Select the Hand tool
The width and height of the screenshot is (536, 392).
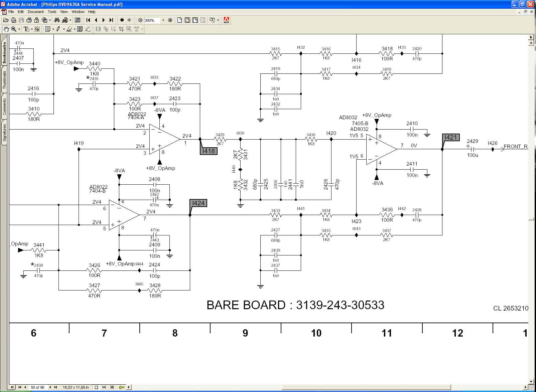(x=6, y=29)
